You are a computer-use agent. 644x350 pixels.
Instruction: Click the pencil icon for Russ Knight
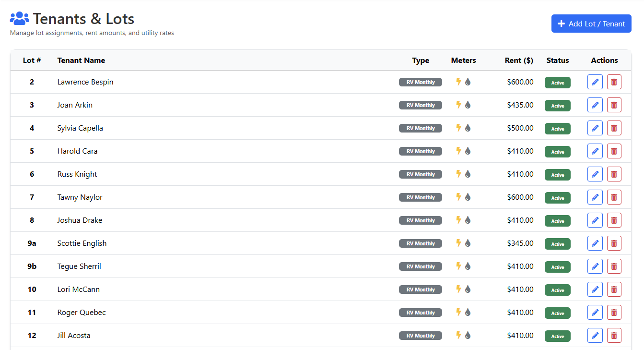point(595,174)
